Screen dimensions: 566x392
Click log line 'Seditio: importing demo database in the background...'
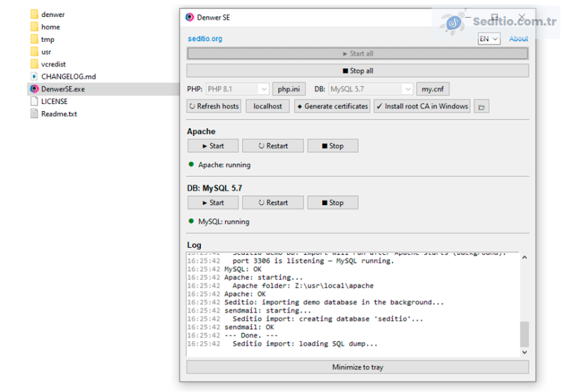click(x=334, y=302)
